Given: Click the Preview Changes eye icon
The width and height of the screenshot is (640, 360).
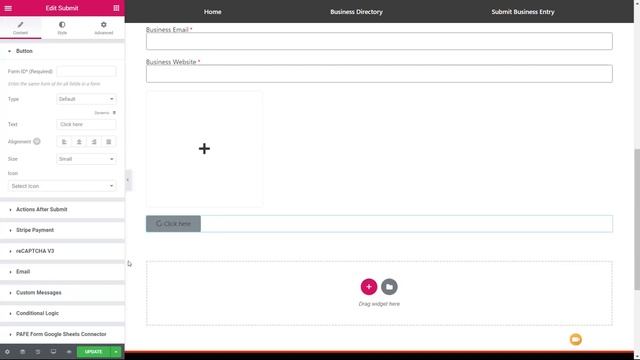Looking at the screenshot, I should click(x=69, y=352).
